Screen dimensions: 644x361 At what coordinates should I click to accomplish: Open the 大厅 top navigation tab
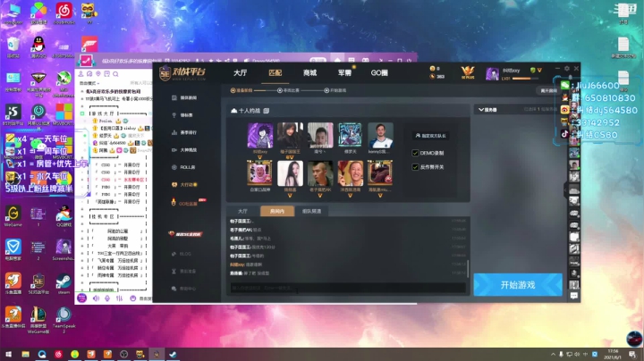(x=241, y=73)
